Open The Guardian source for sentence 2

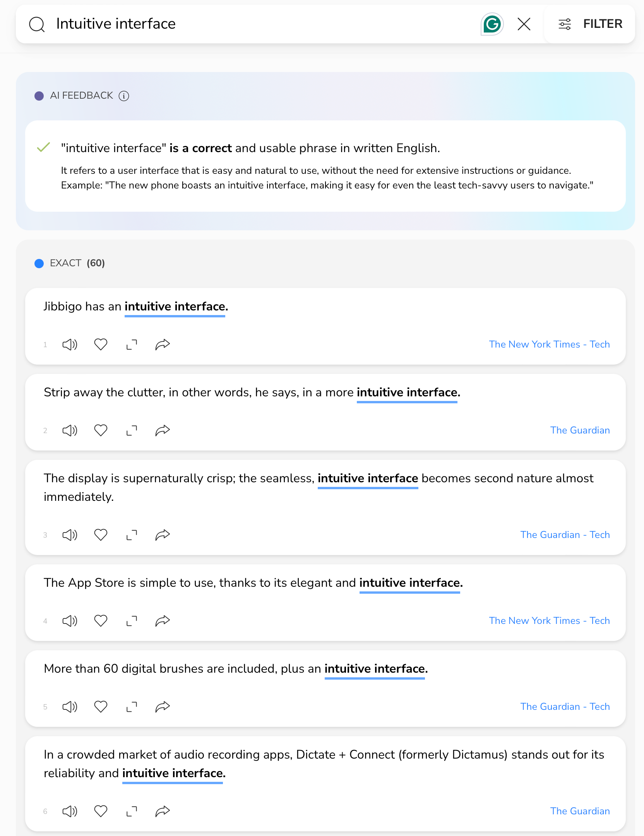click(580, 430)
